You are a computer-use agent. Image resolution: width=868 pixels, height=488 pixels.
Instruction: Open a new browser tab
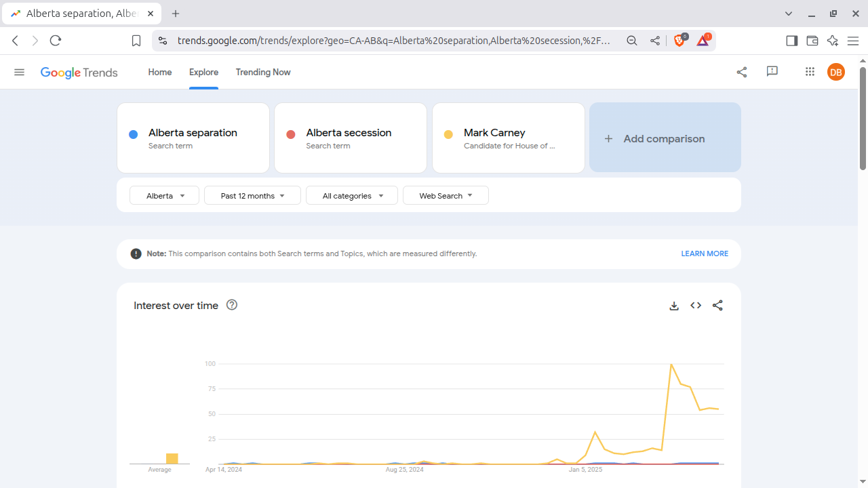point(176,14)
